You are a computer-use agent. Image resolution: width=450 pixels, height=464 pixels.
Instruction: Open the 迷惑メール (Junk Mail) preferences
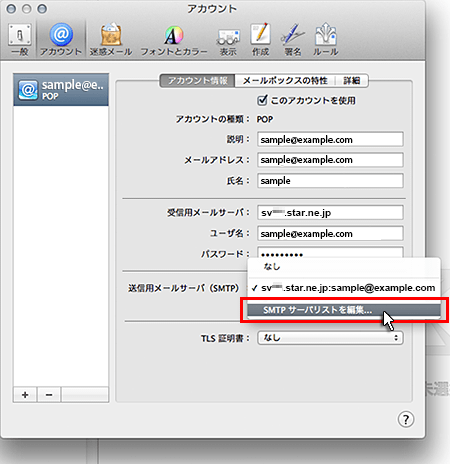(111, 39)
